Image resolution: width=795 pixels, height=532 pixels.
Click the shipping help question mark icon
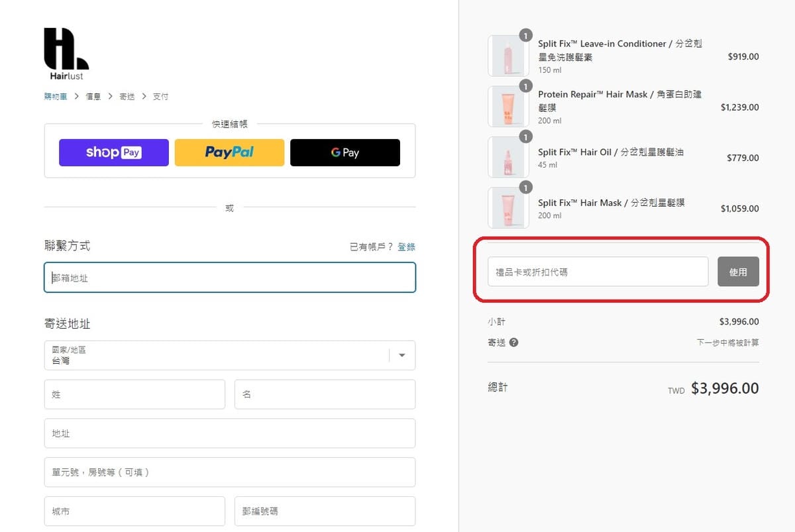514,343
